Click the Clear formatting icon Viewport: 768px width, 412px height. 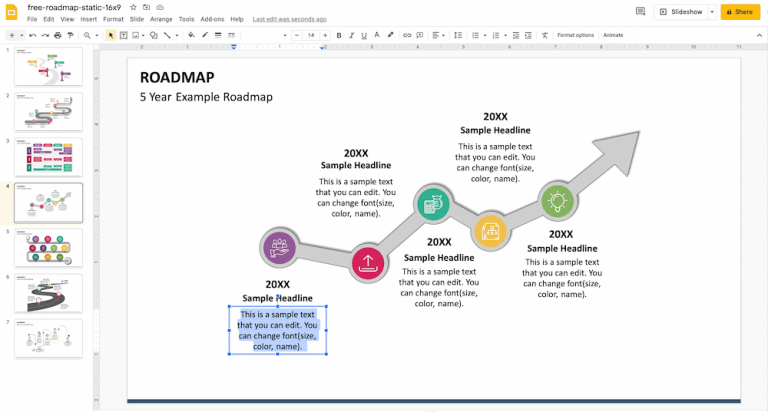544,35
